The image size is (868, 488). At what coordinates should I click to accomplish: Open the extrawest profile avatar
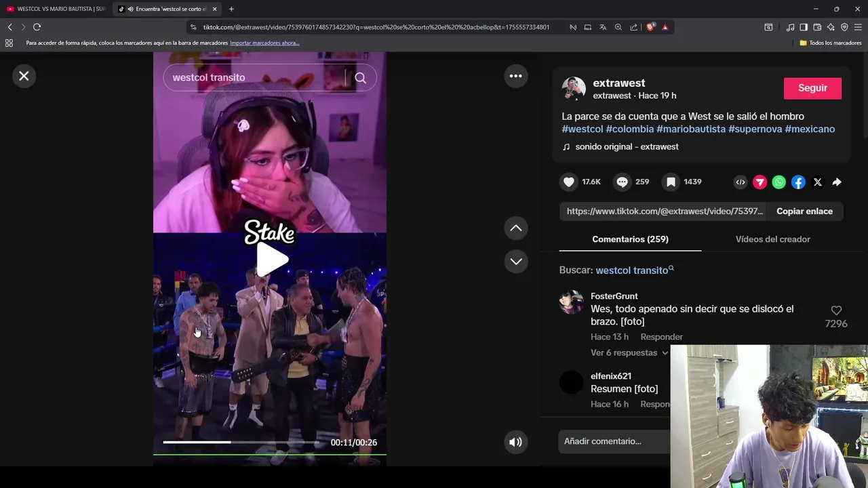574,89
